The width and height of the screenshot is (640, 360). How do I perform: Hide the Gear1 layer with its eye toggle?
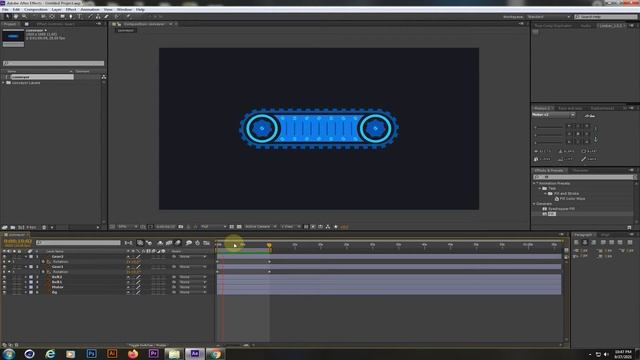[x=4, y=267]
